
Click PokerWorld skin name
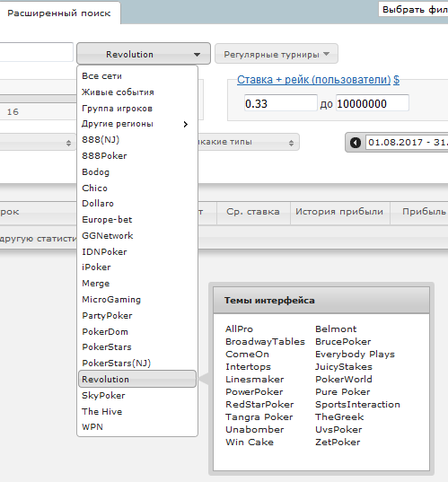[x=344, y=380]
